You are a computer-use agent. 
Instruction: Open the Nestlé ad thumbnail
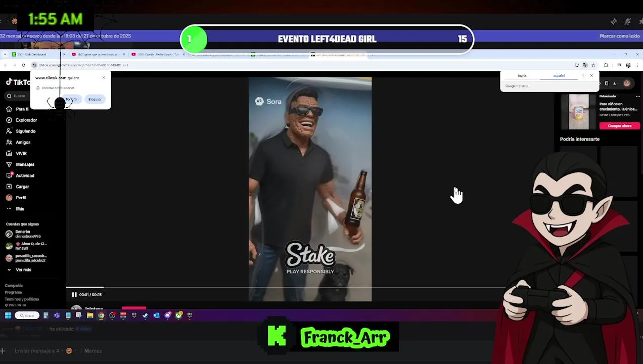coord(578,112)
